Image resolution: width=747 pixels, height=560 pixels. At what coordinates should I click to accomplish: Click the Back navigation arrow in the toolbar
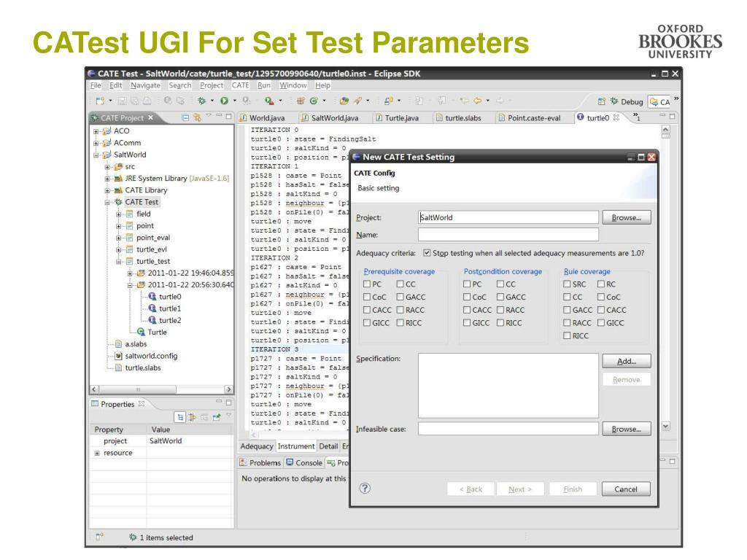point(477,101)
